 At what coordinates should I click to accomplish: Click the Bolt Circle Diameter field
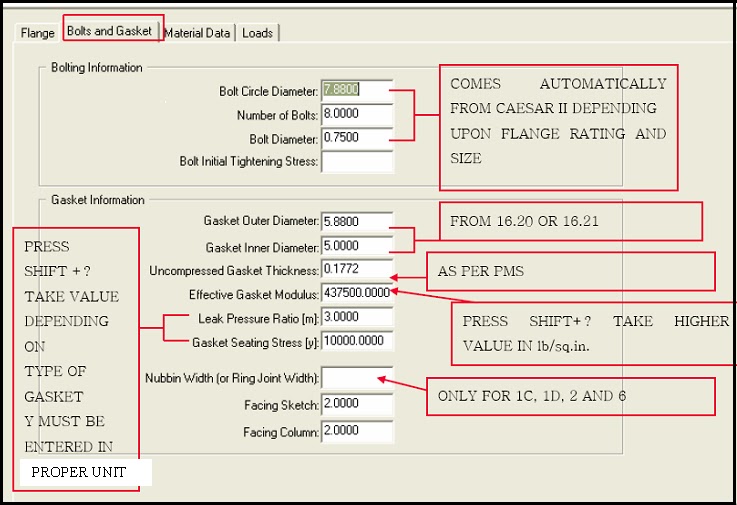pos(357,90)
